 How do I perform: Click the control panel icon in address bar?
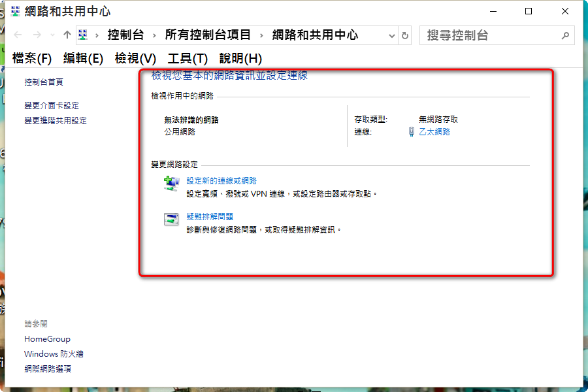(83, 35)
